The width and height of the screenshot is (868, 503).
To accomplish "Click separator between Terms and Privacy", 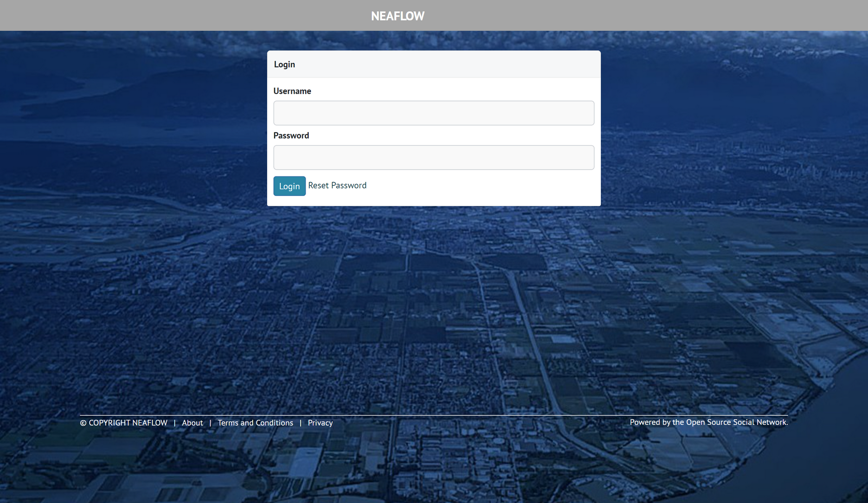I will (x=300, y=423).
